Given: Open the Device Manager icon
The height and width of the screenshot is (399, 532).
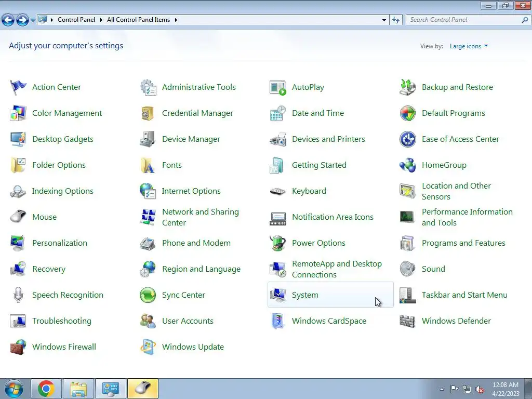Looking at the screenshot, I should pyautogui.click(x=148, y=139).
